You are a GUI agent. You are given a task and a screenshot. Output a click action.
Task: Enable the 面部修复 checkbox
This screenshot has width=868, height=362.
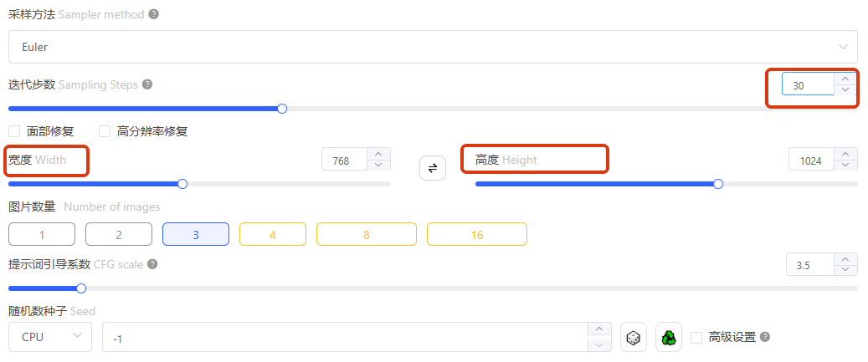(14, 131)
